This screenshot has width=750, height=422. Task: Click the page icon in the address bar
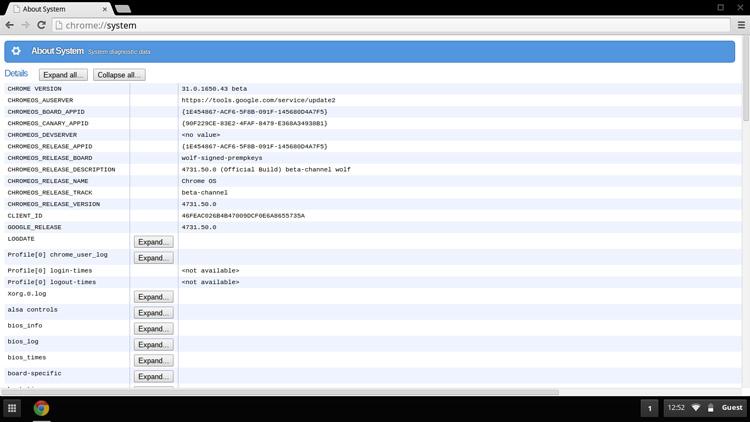tap(59, 25)
